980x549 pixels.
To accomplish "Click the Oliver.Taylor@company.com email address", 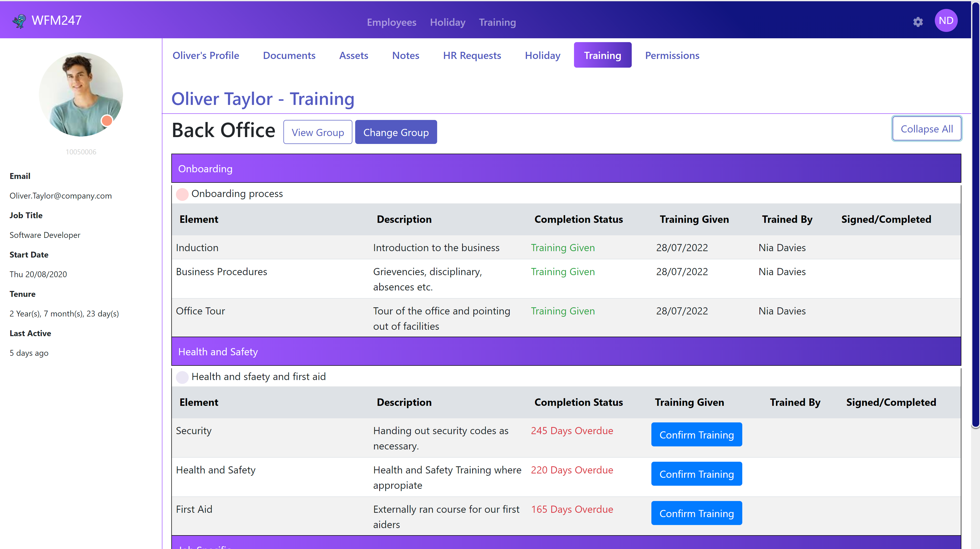I will click(x=61, y=196).
